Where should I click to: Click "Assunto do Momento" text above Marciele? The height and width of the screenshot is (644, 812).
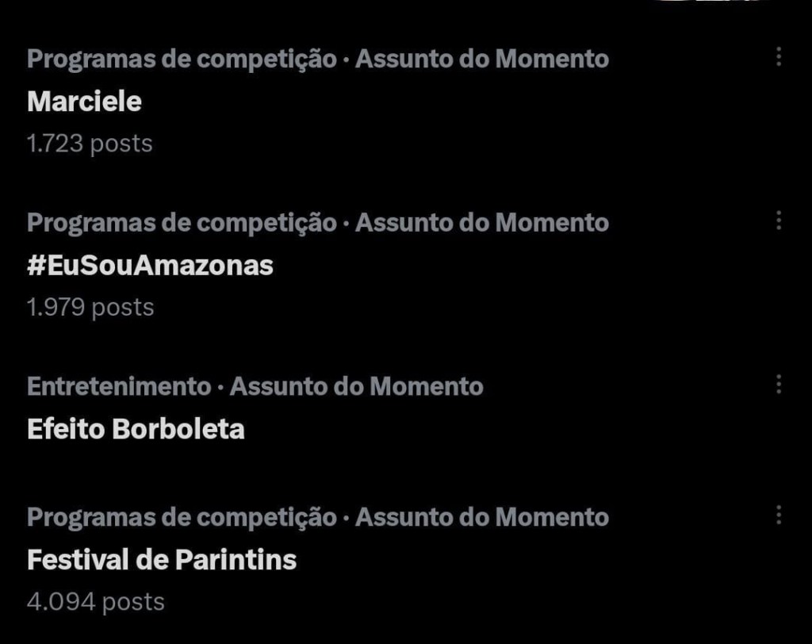482,59
